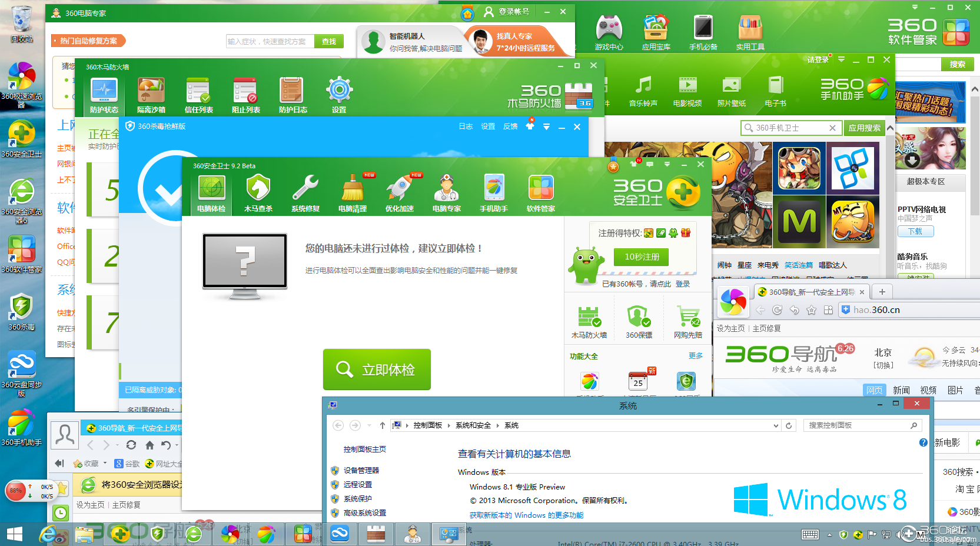
Task: Open main menu triangle in 360安全卫士 title bar
Action: pos(667,164)
